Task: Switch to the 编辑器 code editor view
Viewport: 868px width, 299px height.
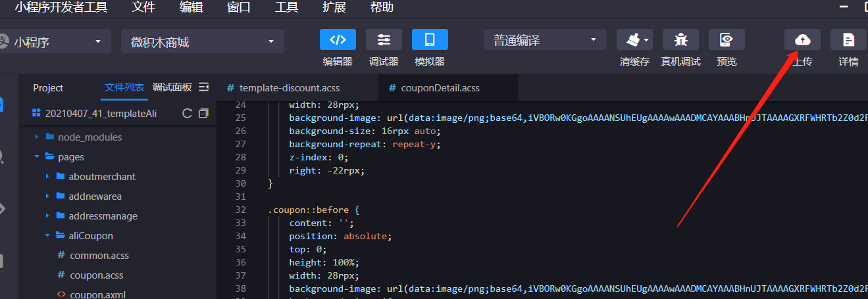Action: point(338,39)
